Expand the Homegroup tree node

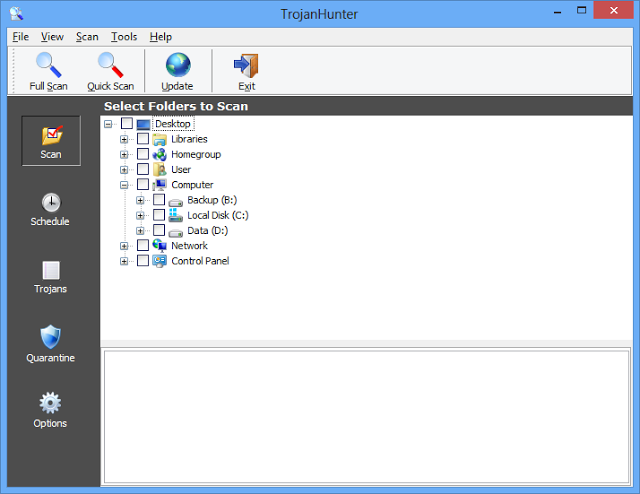point(124,154)
